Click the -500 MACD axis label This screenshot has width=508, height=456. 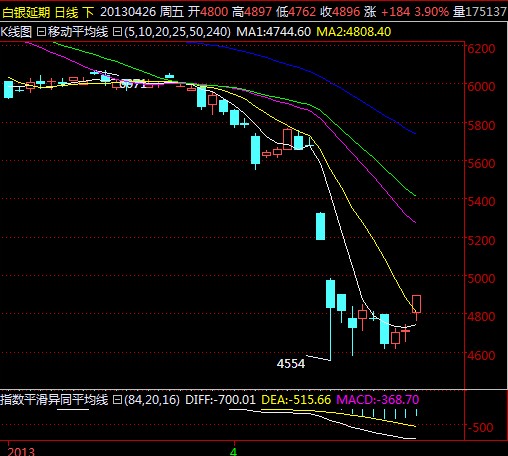click(x=480, y=427)
